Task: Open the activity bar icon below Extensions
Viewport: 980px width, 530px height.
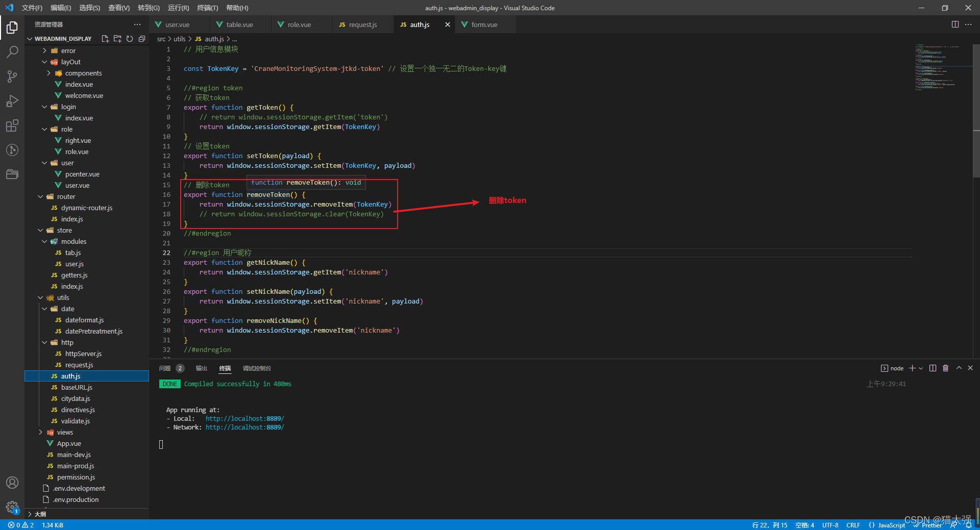Action: click(x=12, y=150)
